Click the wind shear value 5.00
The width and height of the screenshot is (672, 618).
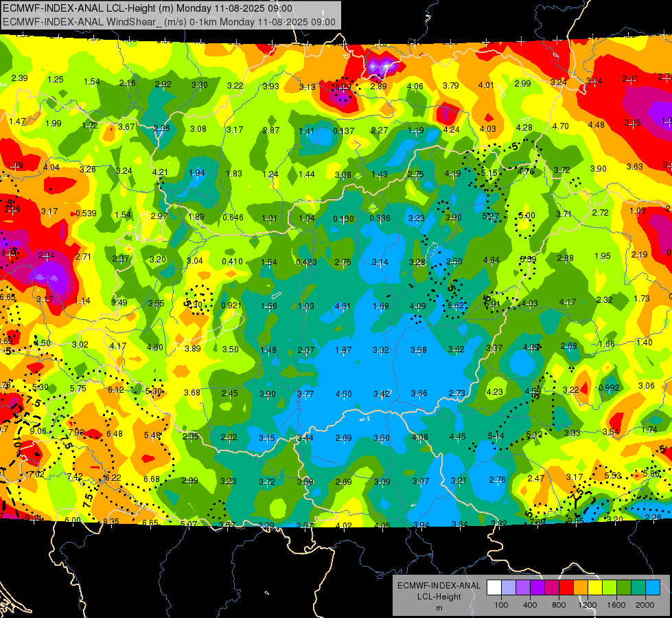pos(526,216)
